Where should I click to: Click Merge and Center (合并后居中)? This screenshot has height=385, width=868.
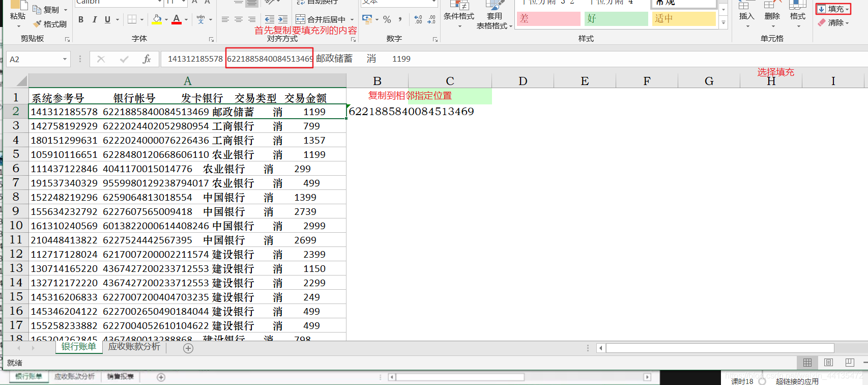pos(321,19)
